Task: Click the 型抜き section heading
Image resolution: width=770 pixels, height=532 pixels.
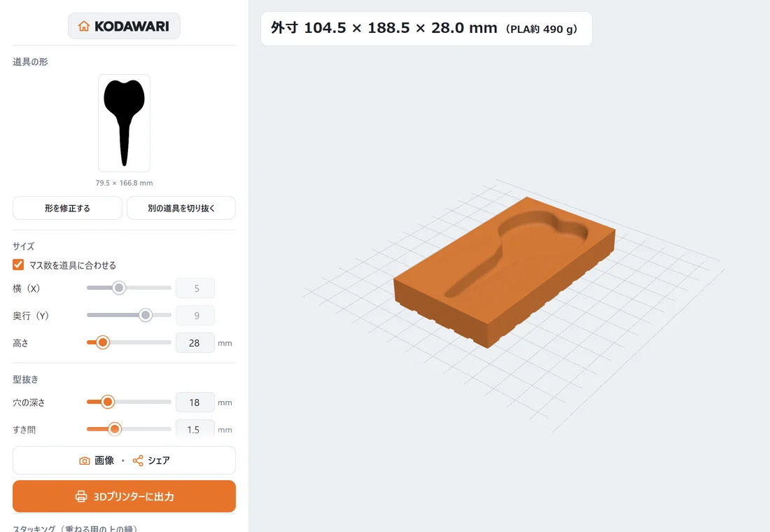Action: pos(25,379)
